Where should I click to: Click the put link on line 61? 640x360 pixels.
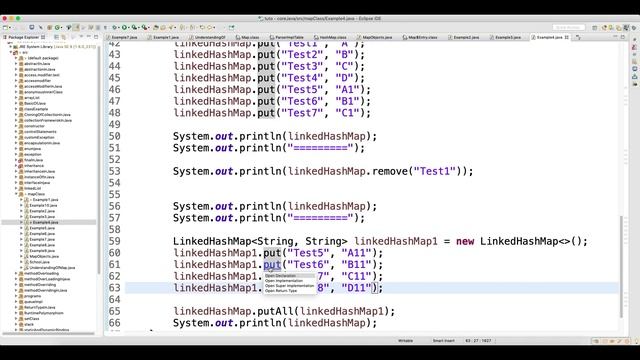click(272, 264)
